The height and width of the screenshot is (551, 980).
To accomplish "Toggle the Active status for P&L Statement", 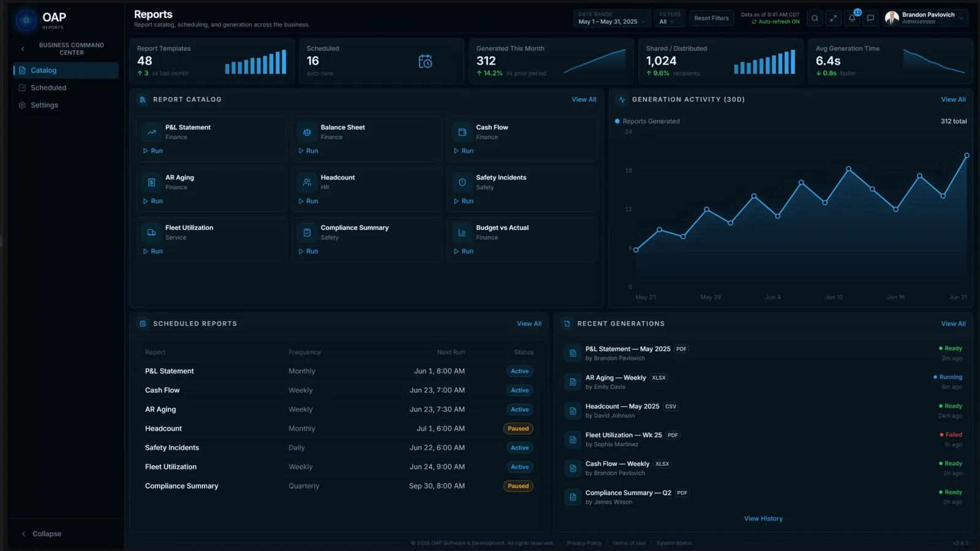I will [519, 371].
